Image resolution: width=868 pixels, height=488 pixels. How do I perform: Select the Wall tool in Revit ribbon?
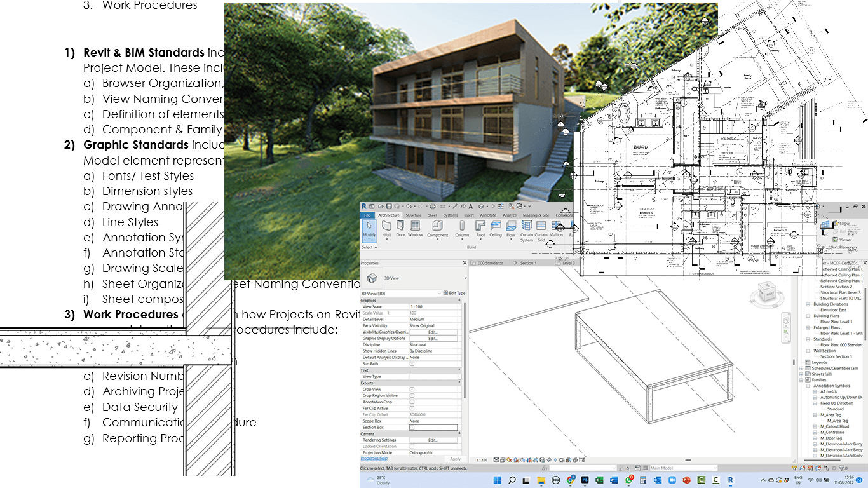(387, 229)
